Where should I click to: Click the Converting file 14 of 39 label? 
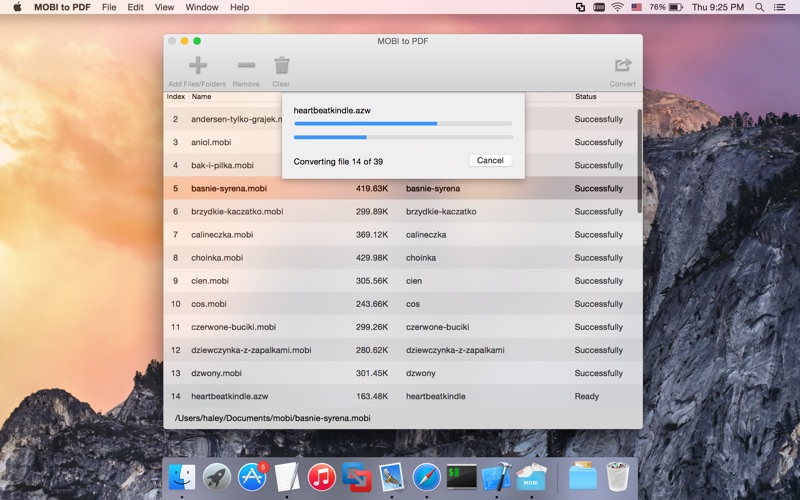[338, 161]
